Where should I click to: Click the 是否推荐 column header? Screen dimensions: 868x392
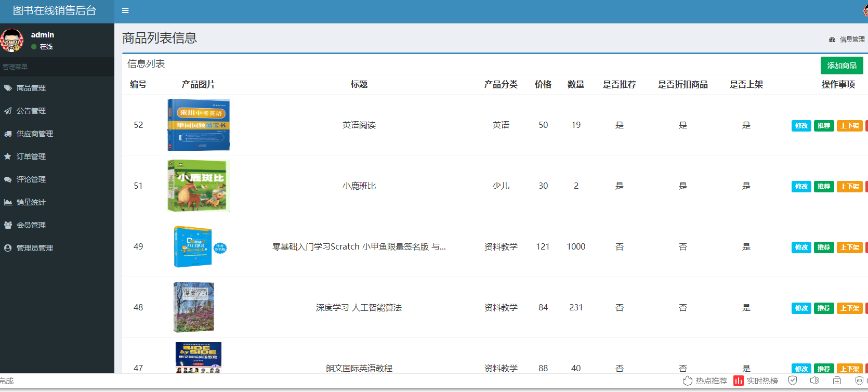point(620,84)
